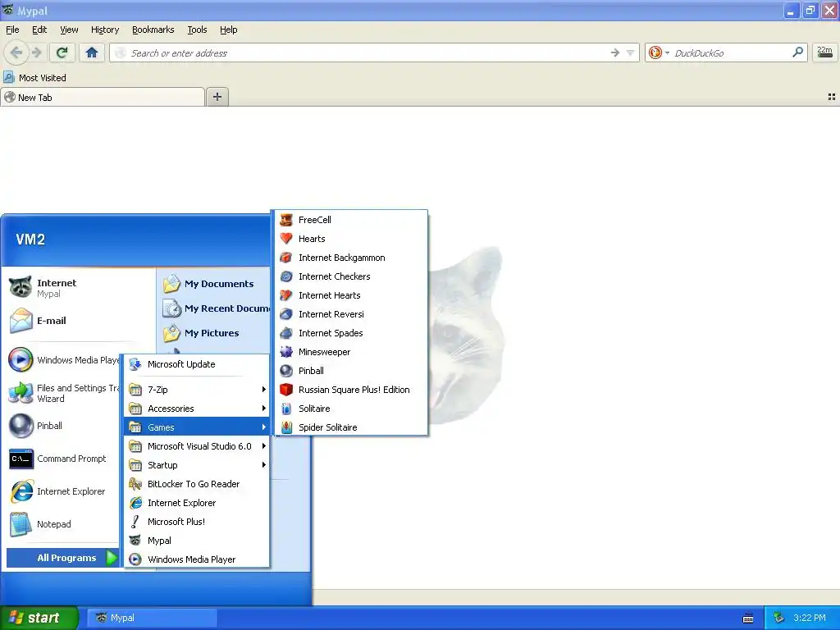Open the address bar history dropdown
Screen dimensions: 840x630
click(x=630, y=52)
